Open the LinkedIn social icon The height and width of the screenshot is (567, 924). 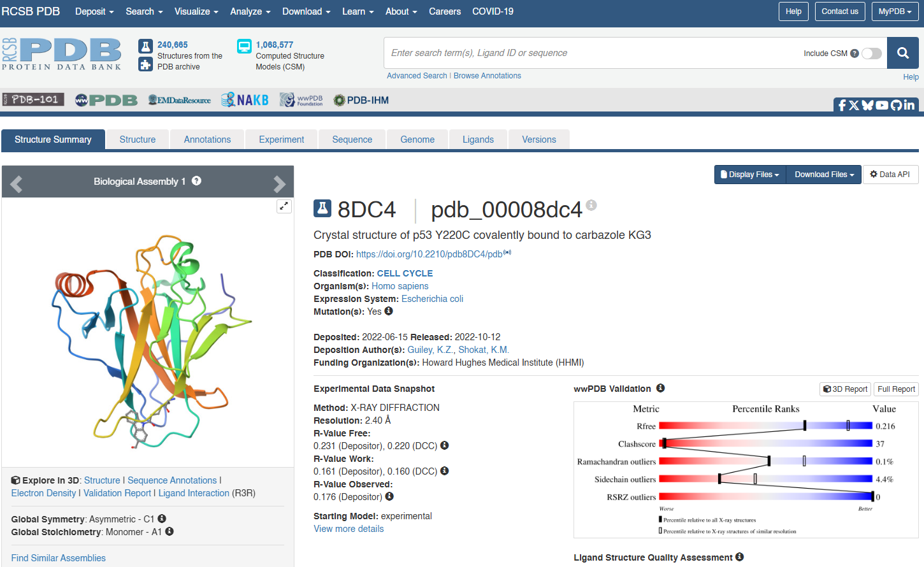(x=909, y=105)
